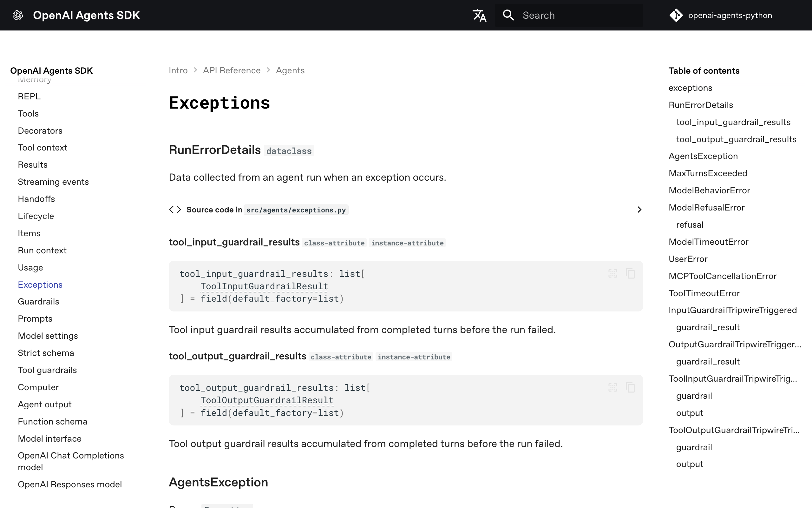The image size is (812, 508).
Task: Open Decorators sidebar page
Action: [40, 131]
